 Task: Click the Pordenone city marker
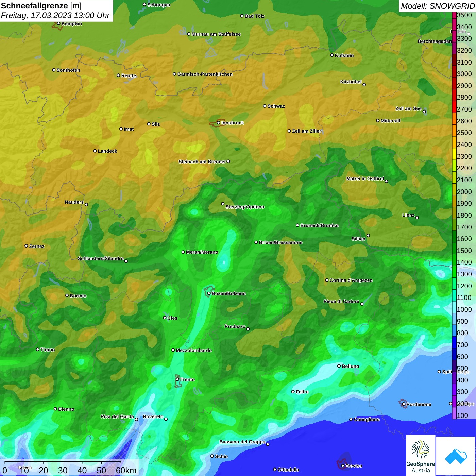tap(404, 404)
